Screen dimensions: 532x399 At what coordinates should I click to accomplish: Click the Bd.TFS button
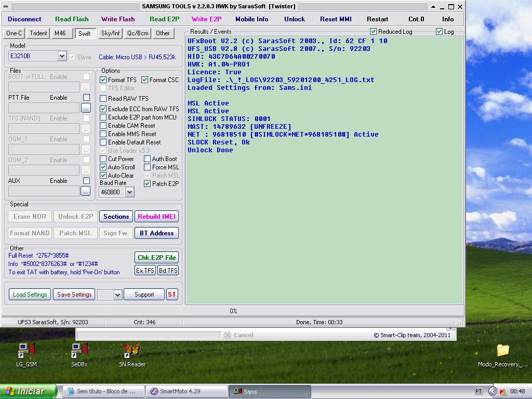[x=168, y=270]
